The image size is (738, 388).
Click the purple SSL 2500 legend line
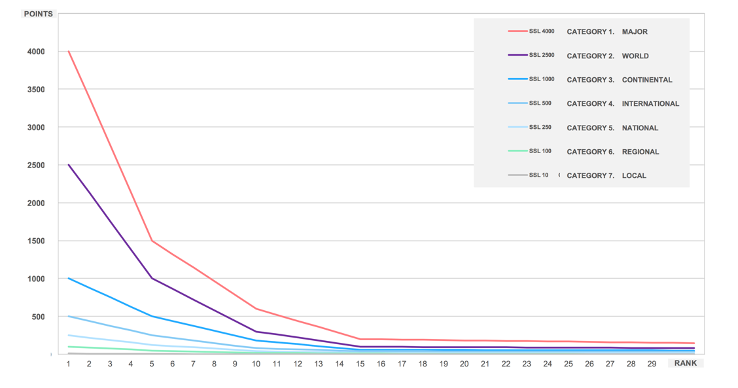click(518, 55)
